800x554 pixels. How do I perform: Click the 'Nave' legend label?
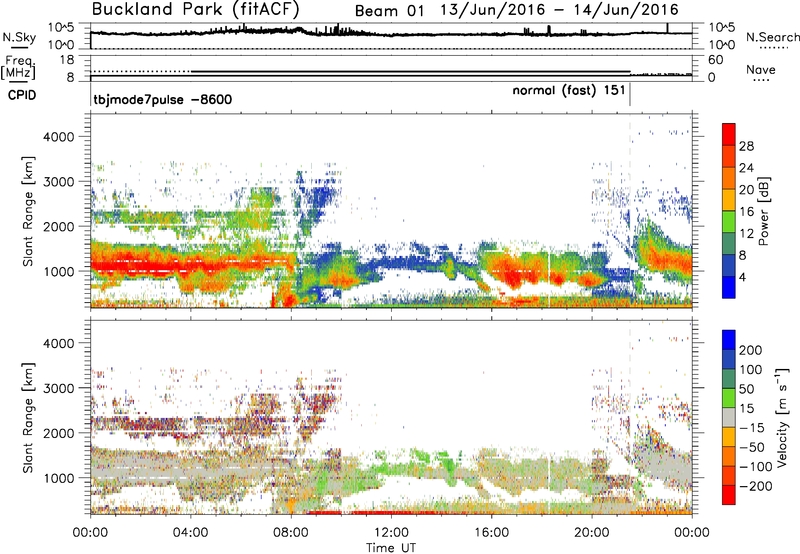(761, 70)
